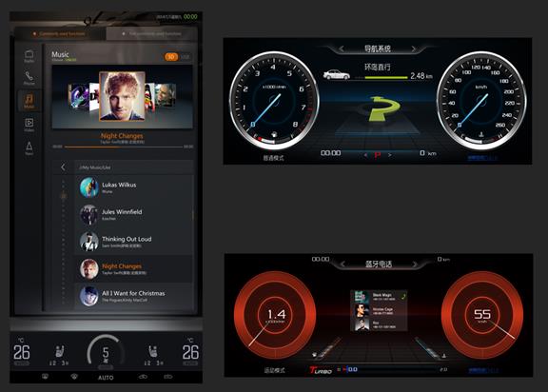
Task: Open the Video icon in the sidebar
Action: point(29,125)
